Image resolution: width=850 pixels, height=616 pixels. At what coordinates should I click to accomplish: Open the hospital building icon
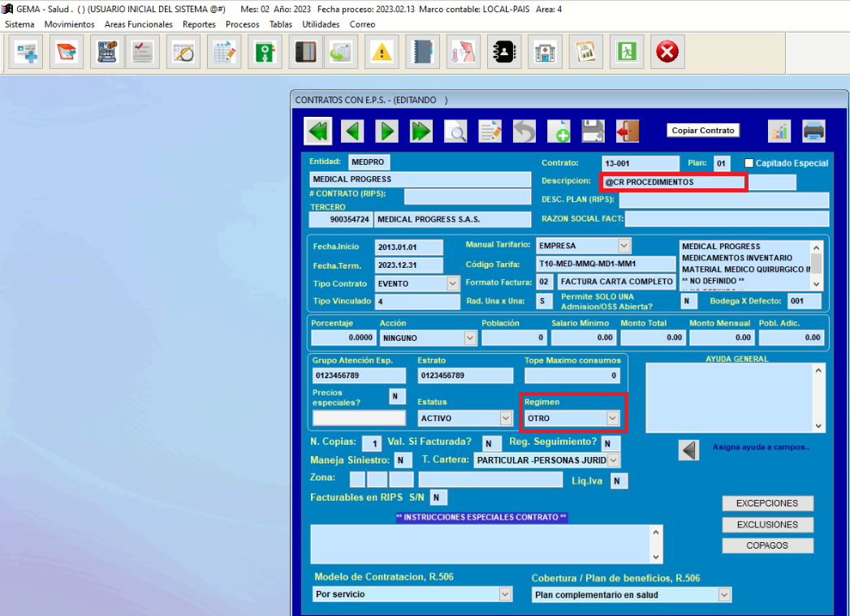(x=545, y=52)
